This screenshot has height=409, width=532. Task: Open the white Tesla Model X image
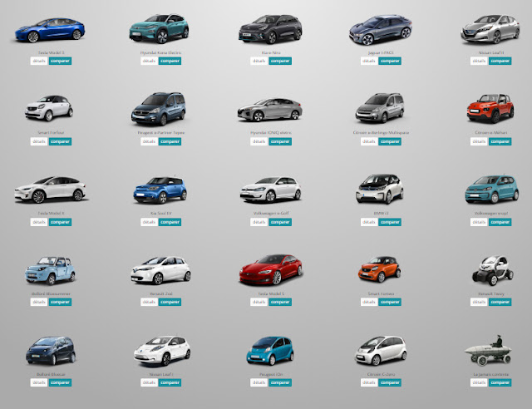pyautogui.click(x=50, y=190)
